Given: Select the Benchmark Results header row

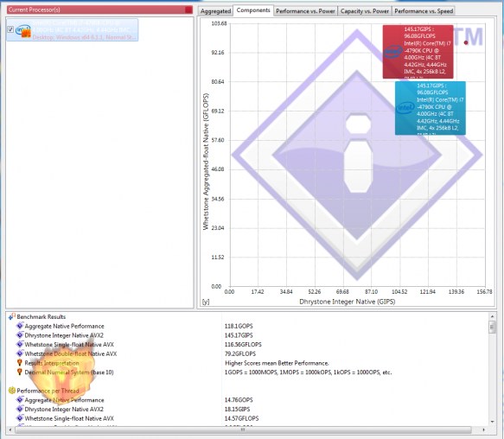Looking at the screenshot, I should (41, 317).
